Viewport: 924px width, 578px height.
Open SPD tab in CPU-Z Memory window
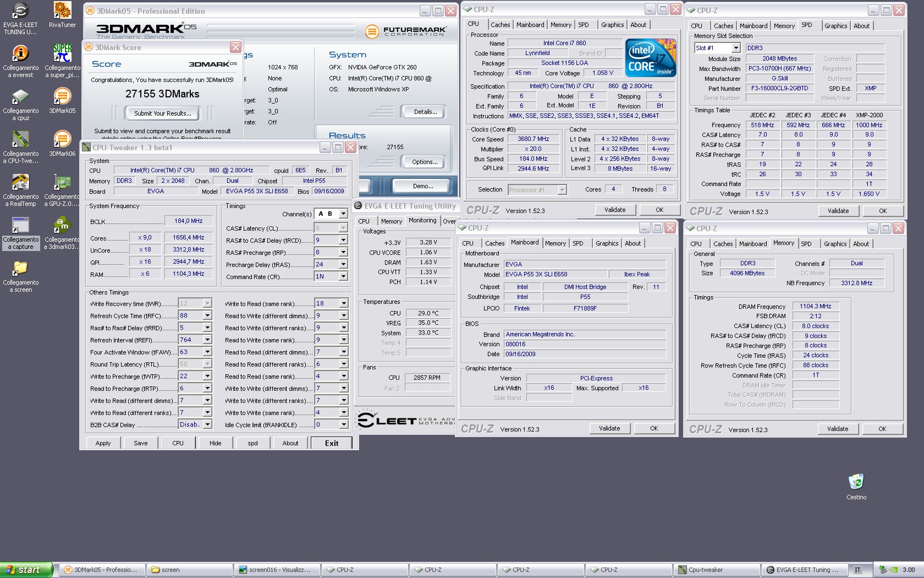[x=806, y=244]
